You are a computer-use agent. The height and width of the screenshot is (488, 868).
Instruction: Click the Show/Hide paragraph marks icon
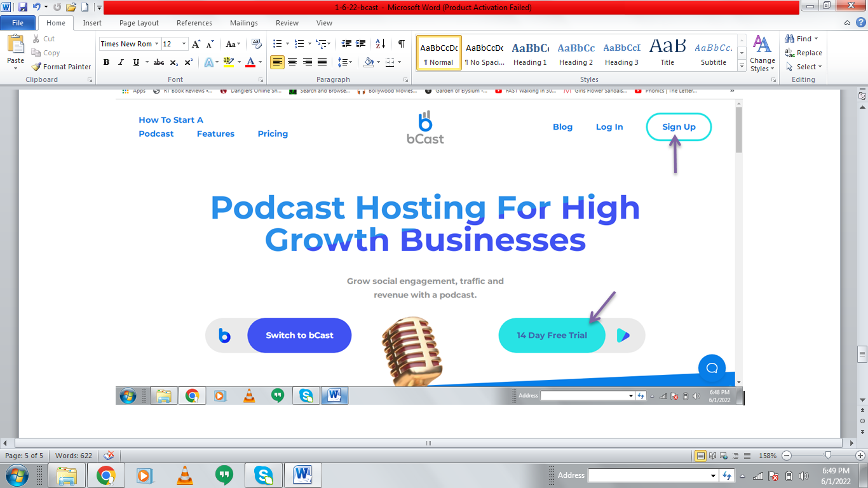pos(401,44)
